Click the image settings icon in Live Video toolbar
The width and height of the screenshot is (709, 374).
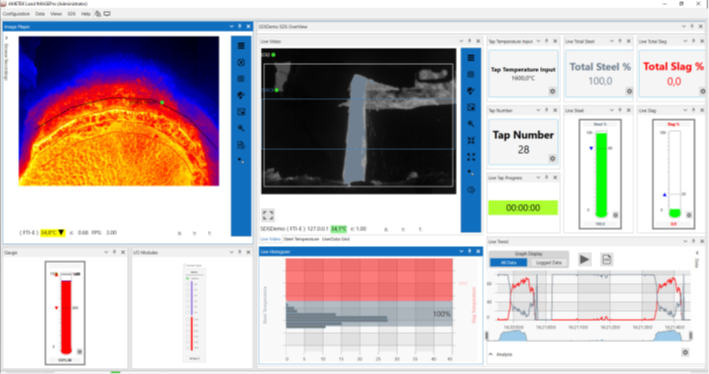coord(471,107)
